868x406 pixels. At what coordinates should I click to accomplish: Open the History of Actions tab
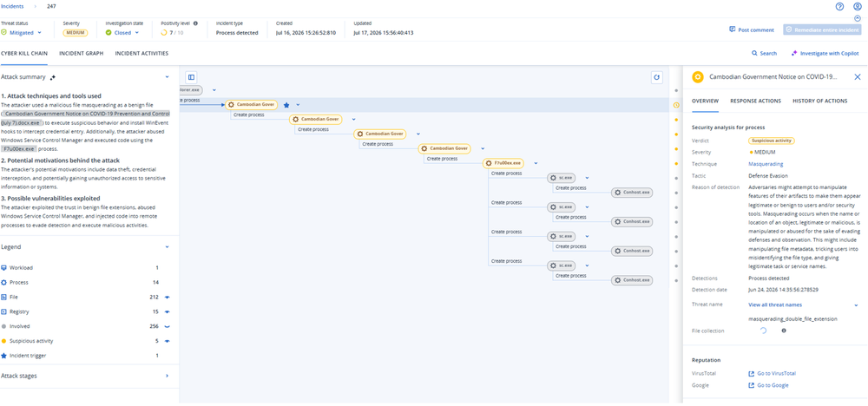[820, 101]
